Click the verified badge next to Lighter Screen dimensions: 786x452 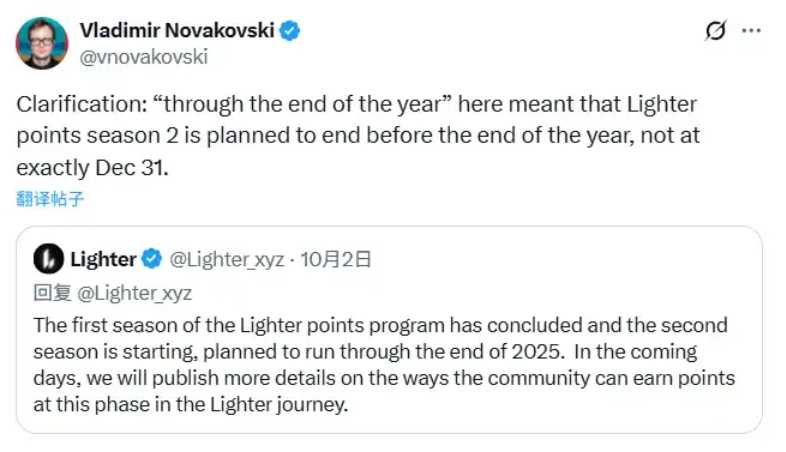(x=151, y=260)
